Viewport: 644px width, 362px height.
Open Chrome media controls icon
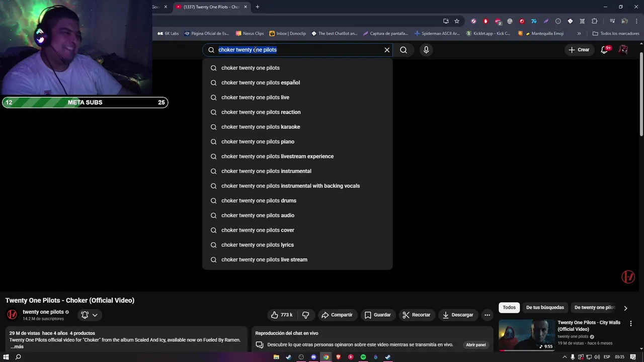(612, 21)
